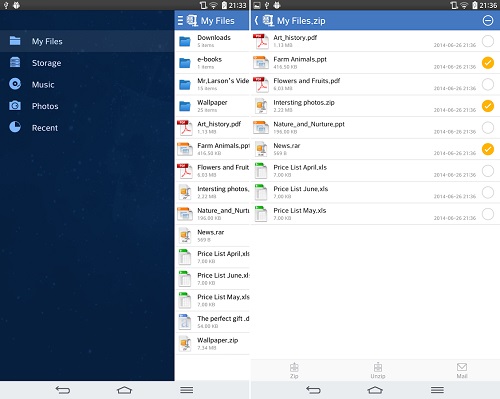Expand the e-books folder
The image size is (500, 399).
pyautogui.click(x=212, y=63)
